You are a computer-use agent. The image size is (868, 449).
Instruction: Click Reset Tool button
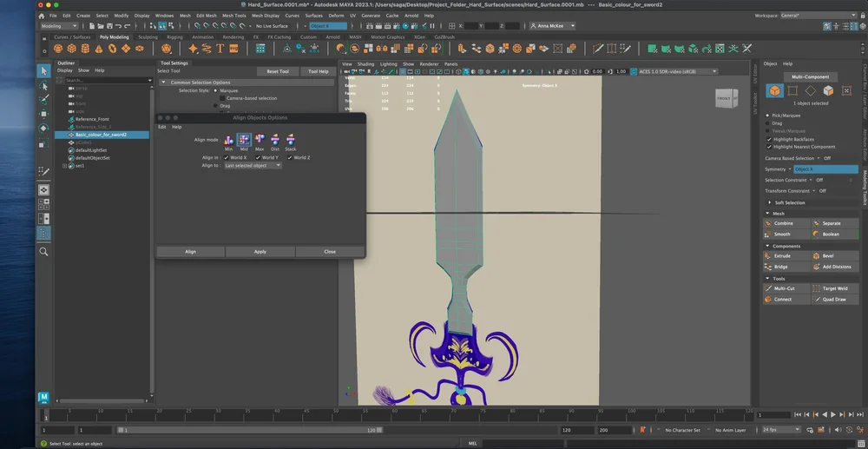278,71
